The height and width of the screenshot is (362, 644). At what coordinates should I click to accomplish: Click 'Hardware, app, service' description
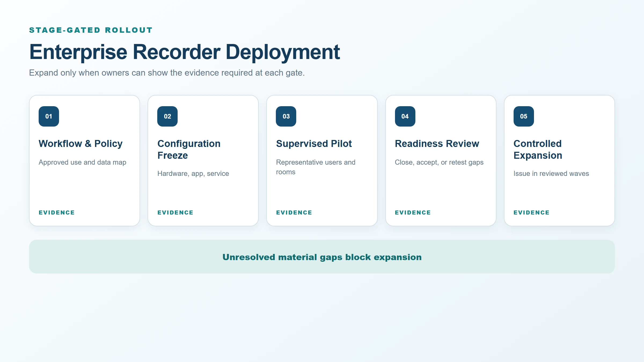(193, 174)
